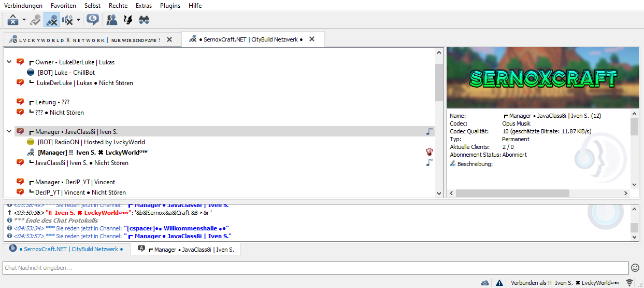This screenshot has height=288, width=644.
Task: Collapse the Manager • JavaClass8i channel
Action: coord(9,132)
